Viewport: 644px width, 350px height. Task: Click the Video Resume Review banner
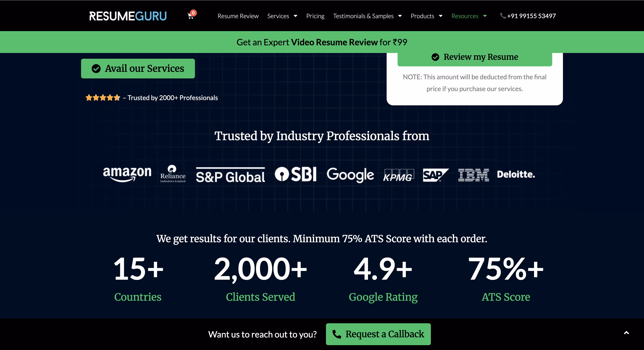pos(322,42)
